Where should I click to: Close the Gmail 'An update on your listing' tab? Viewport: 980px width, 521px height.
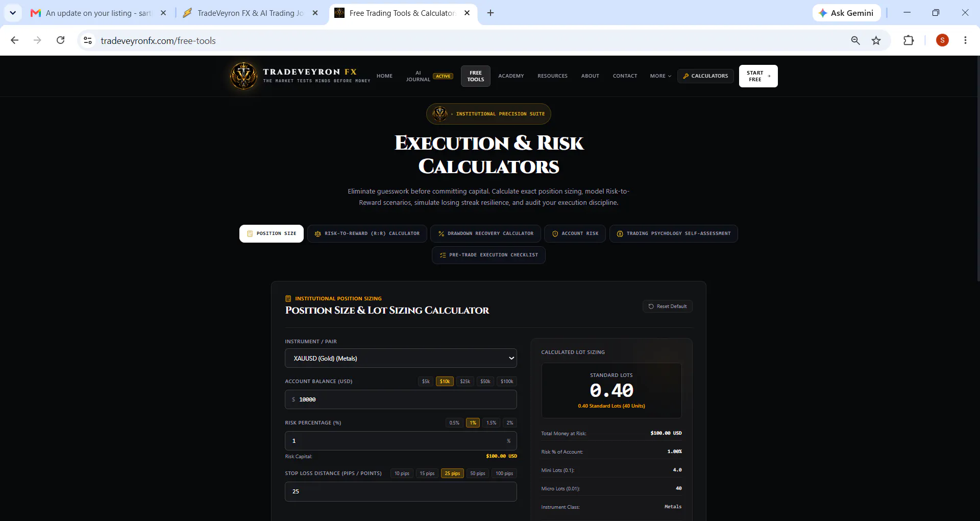(x=163, y=13)
